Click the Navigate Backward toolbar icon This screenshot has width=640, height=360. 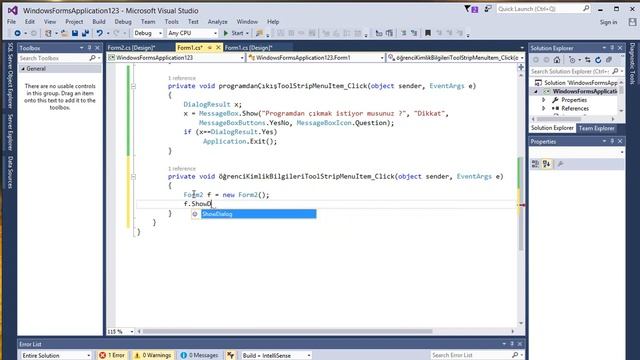click(17, 33)
